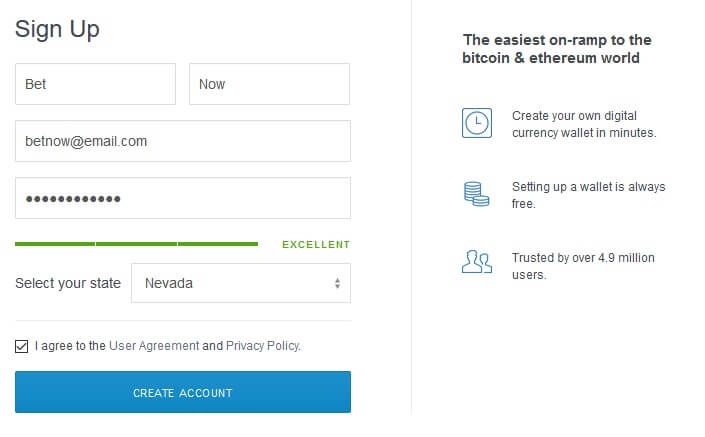This screenshot has width=705, height=437.
Task: Click 'Setting up a wallet is always free' text
Action: [x=589, y=195]
